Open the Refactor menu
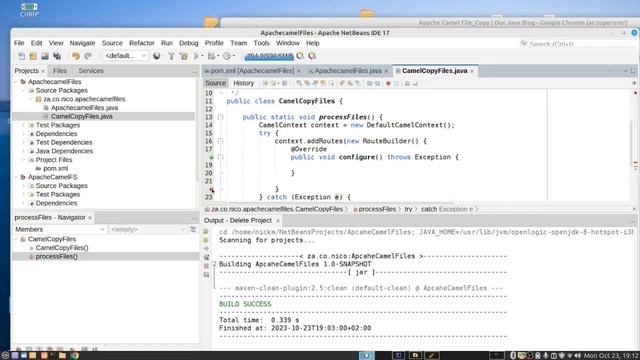The height and width of the screenshot is (360, 640). (142, 43)
